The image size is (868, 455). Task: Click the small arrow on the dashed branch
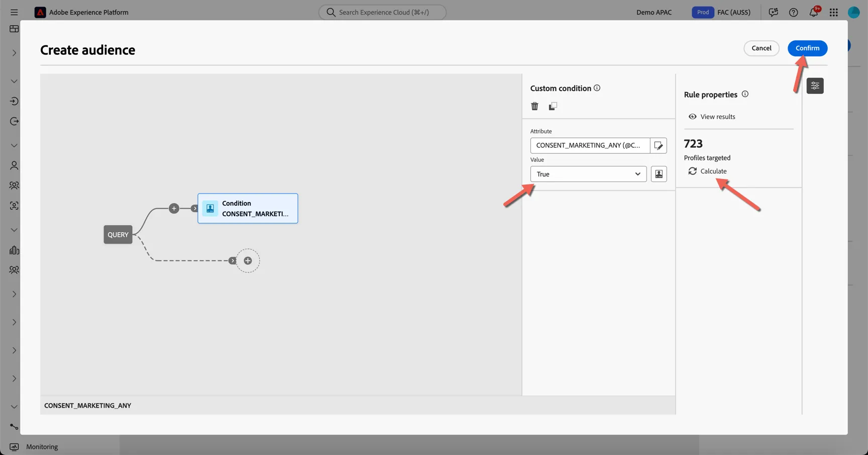pos(232,260)
